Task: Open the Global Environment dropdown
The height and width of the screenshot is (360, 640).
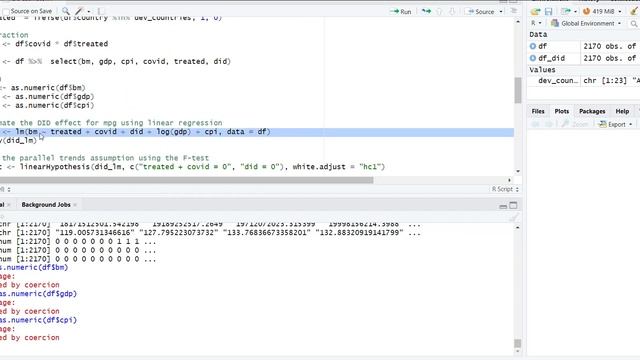Action: click(586, 23)
